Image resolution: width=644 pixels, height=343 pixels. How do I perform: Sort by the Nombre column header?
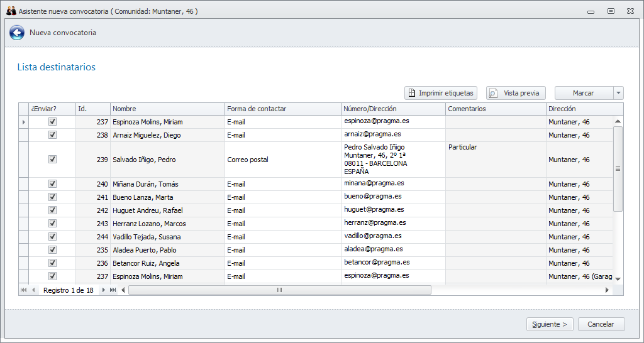pos(167,109)
